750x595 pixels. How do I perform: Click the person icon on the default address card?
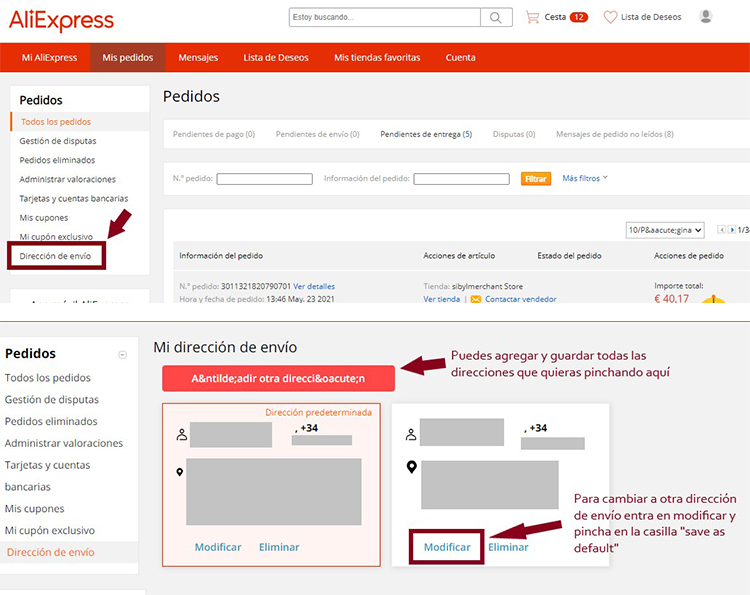(182, 434)
